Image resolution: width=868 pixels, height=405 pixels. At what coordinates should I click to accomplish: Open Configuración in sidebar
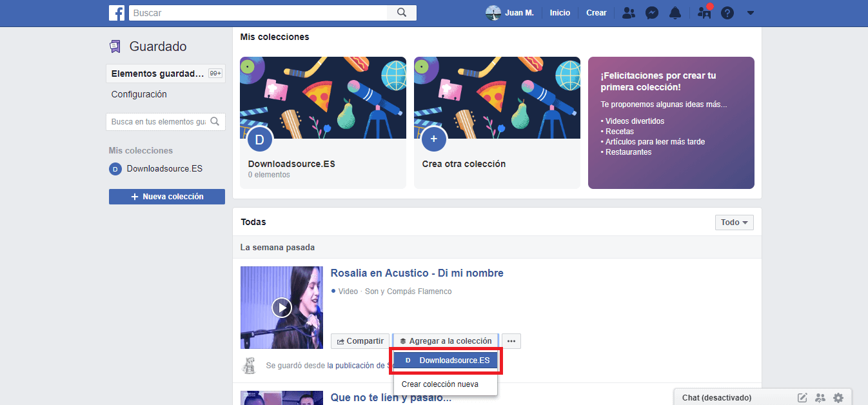tap(139, 94)
